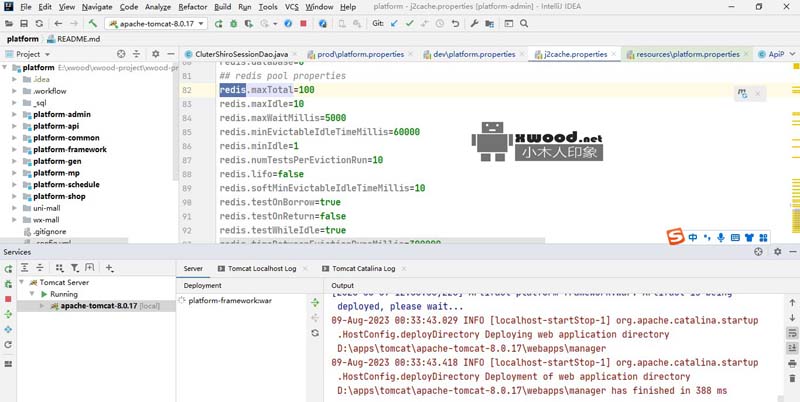The height and width of the screenshot is (402, 800).
Task: Switch to Tomcat Catalina Log tab
Action: pyautogui.click(x=364, y=268)
